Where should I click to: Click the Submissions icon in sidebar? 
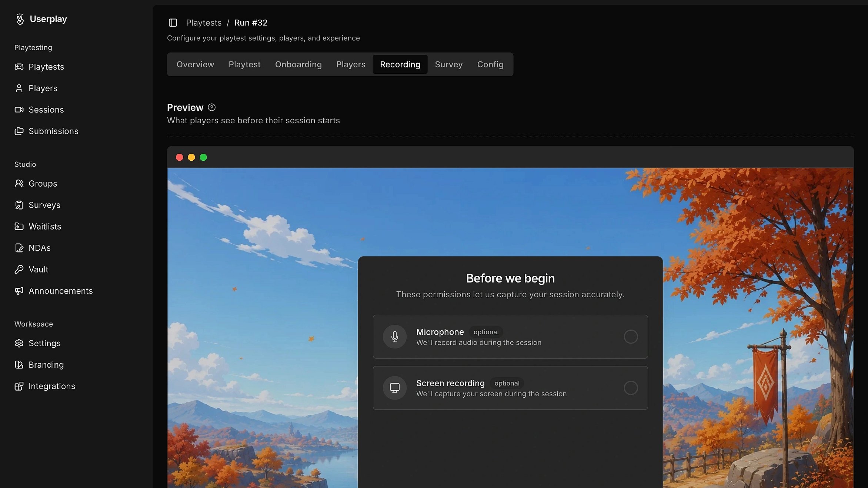(x=19, y=131)
